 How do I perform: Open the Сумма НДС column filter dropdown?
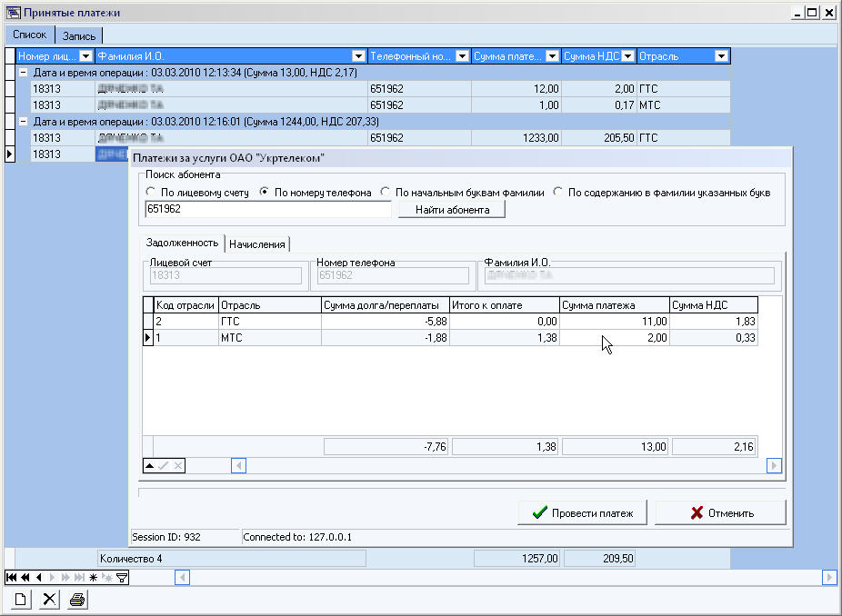pos(627,56)
